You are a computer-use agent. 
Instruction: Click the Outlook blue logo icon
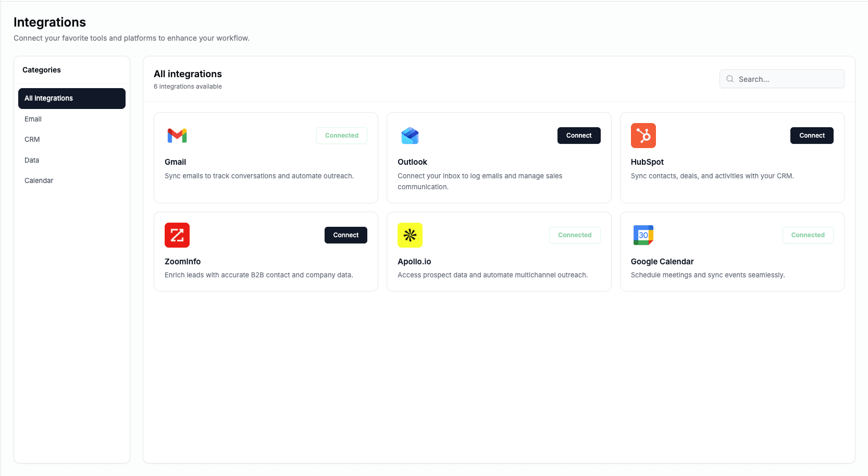point(410,136)
